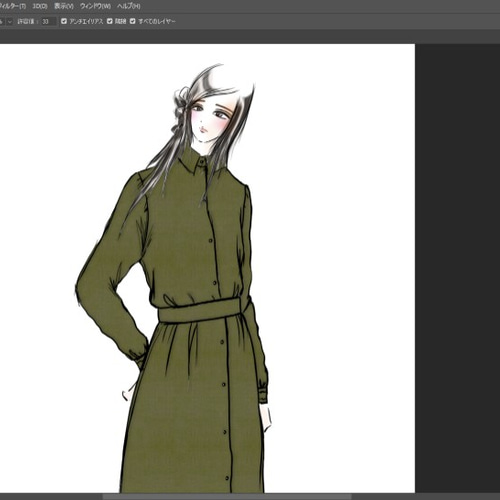Toggle the アンチエイリアス checkbox
This screenshot has width=500, height=500.
64,21
